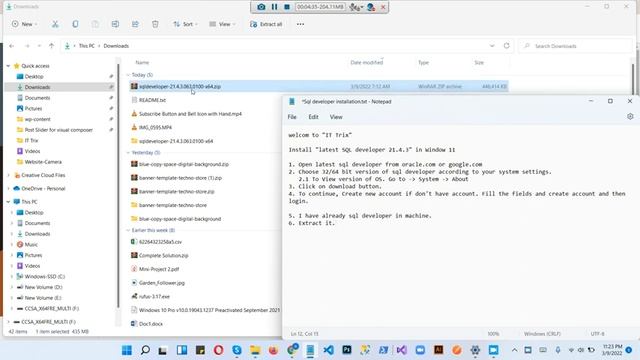Open Adobe Illustrator from taskbar
Viewport: 640px width, 360px height.
tap(438, 350)
